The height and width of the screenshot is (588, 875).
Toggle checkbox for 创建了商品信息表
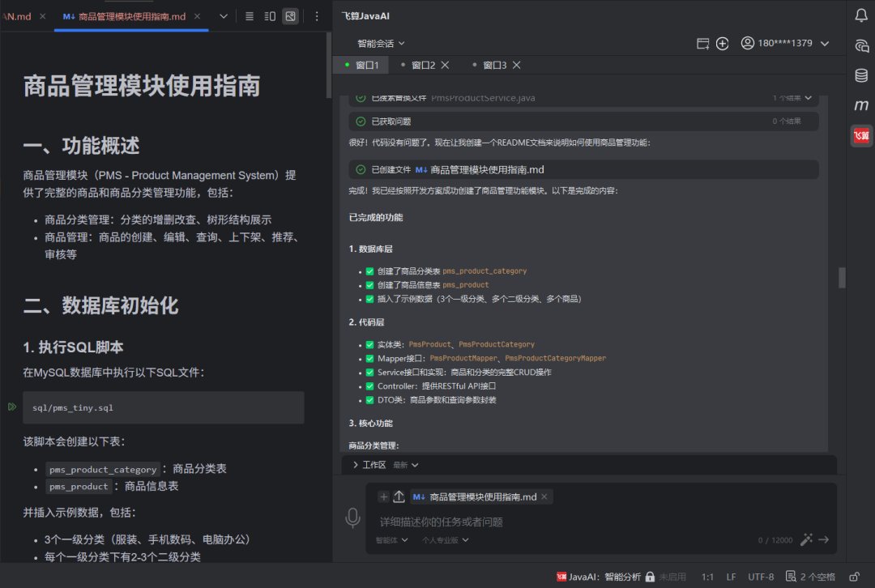(369, 285)
